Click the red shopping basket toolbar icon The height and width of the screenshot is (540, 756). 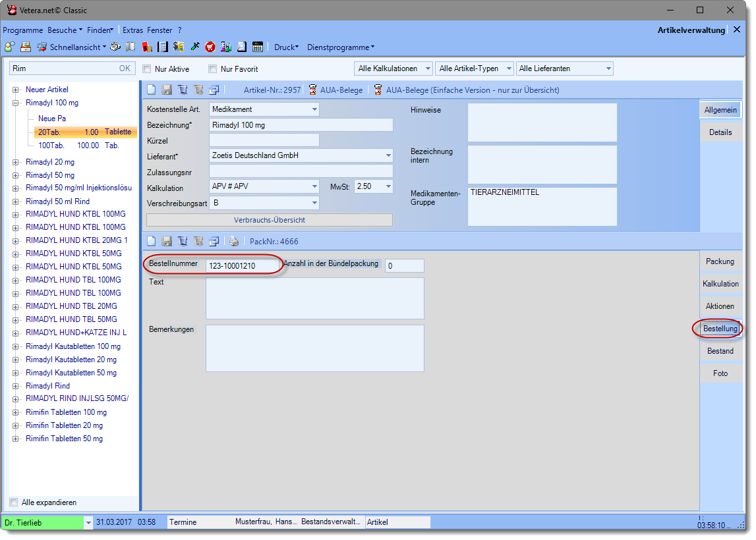210,47
